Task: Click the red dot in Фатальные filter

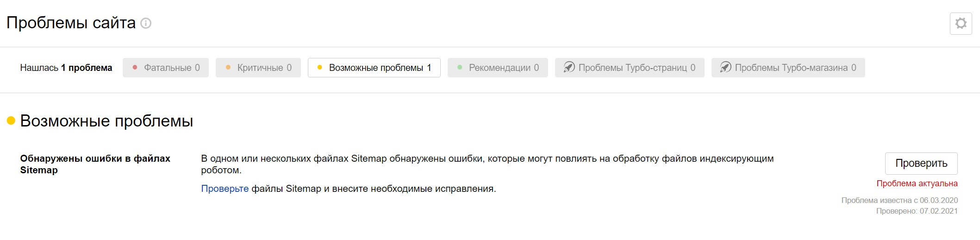Action: click(135, 68)
